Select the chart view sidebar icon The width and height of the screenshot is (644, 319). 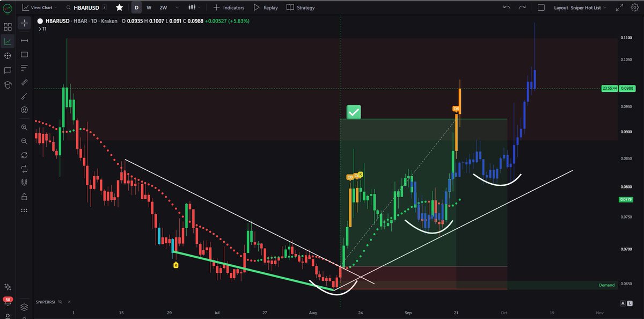8,41
